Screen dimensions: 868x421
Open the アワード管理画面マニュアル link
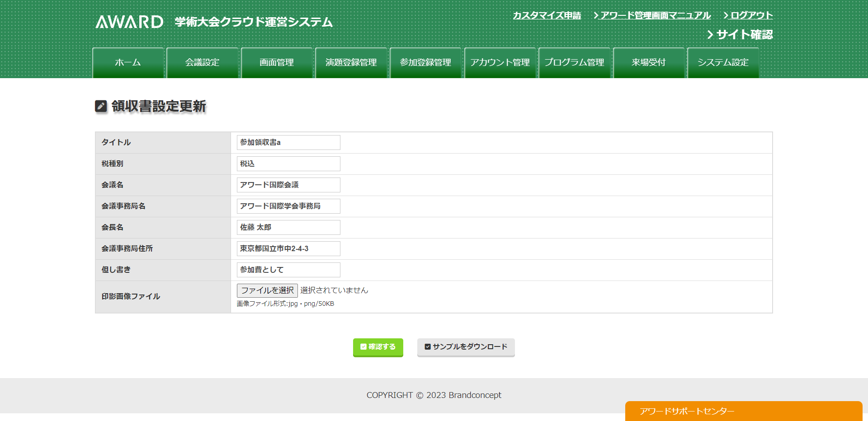(x=652, y=15)
